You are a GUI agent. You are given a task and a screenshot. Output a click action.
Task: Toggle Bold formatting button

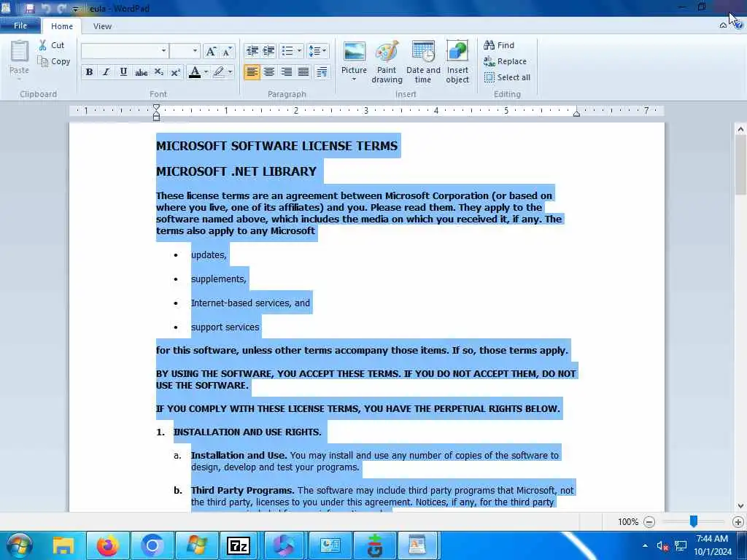click(x=89, y=72)
